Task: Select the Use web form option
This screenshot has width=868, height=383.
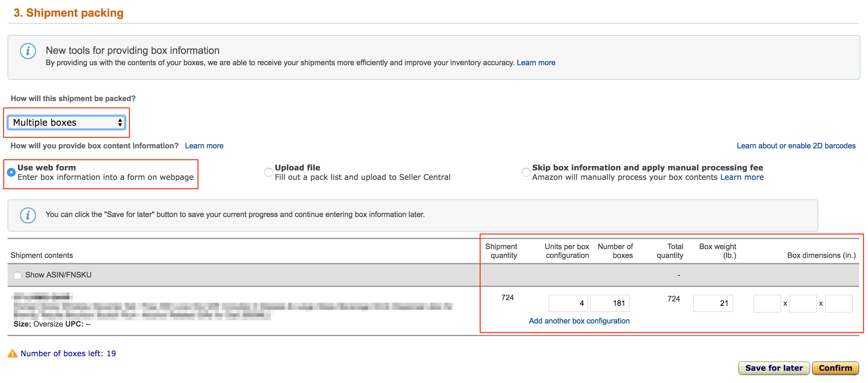Action: click(11, 172)
